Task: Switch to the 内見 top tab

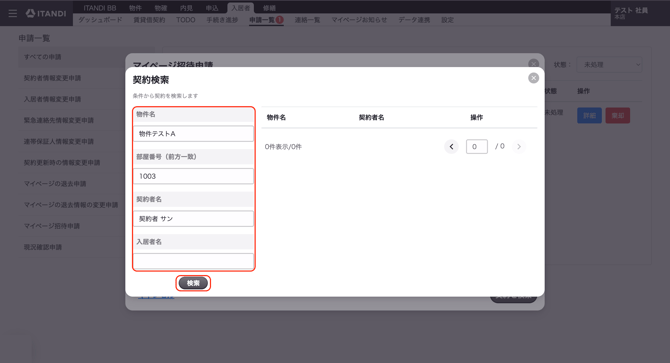Action: point(186,8)
